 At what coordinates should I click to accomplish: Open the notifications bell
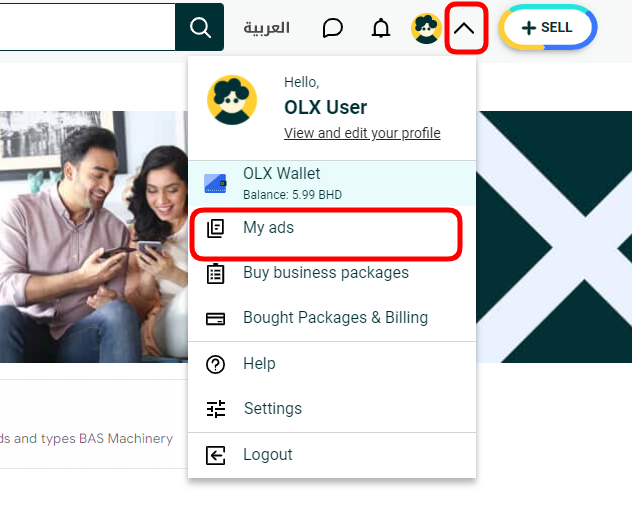click(380, 28)
